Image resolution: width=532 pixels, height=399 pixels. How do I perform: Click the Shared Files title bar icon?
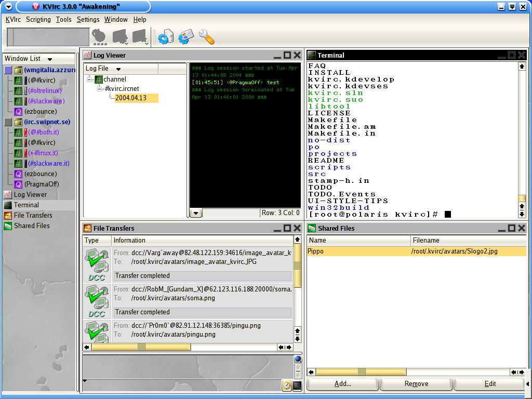[x=312, y=228]
